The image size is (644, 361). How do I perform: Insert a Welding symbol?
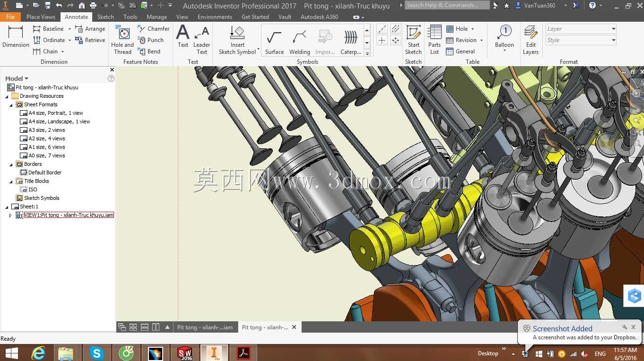300,42
